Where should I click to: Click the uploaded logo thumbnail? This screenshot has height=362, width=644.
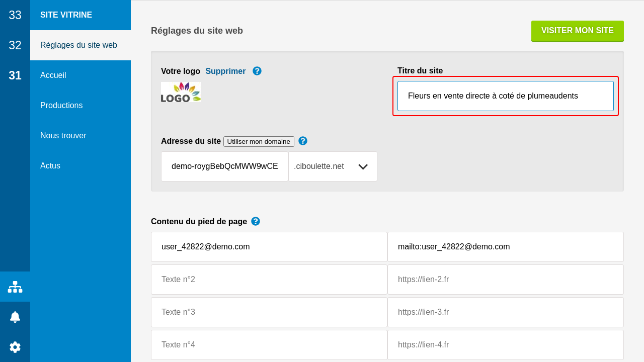click(x=181, y=92)
